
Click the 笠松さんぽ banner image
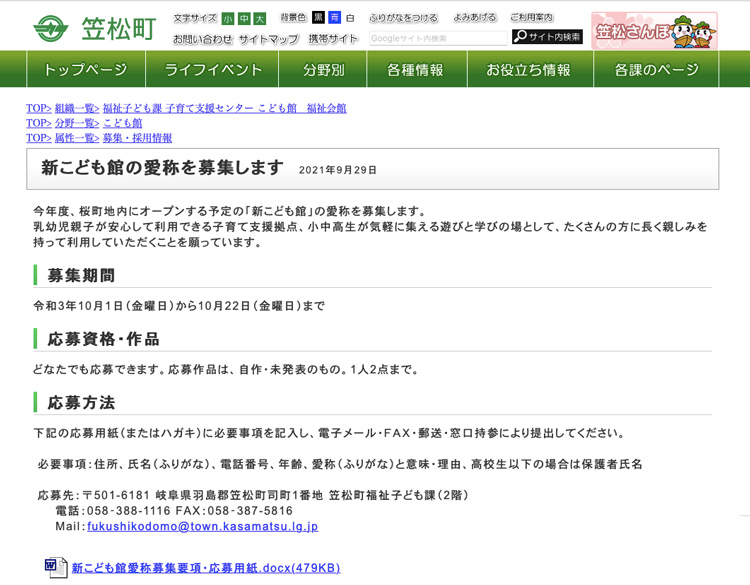click(654, 31)
